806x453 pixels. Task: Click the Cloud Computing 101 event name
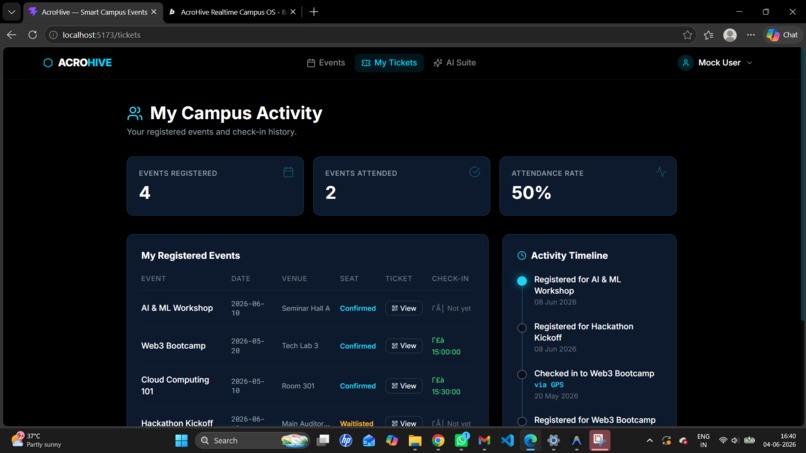(x=175, y=386)
